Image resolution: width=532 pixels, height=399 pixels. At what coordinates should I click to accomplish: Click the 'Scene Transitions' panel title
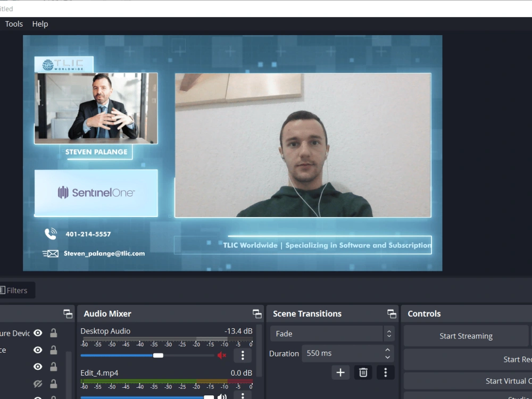click(307, 314)
